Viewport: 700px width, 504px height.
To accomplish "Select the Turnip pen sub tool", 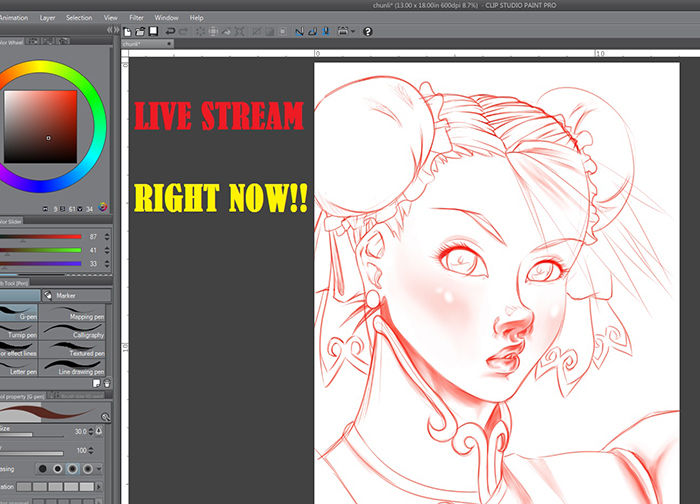I will [19, 331].
